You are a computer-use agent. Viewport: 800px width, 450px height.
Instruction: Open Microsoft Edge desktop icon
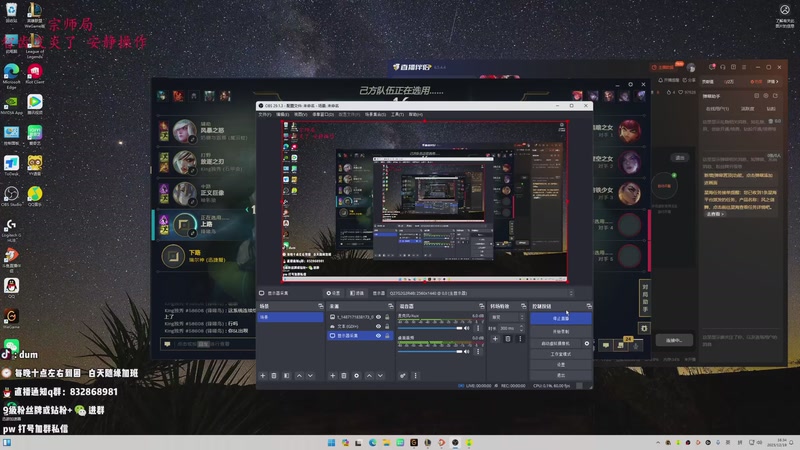pyautogui.click(x=11, y=74)
